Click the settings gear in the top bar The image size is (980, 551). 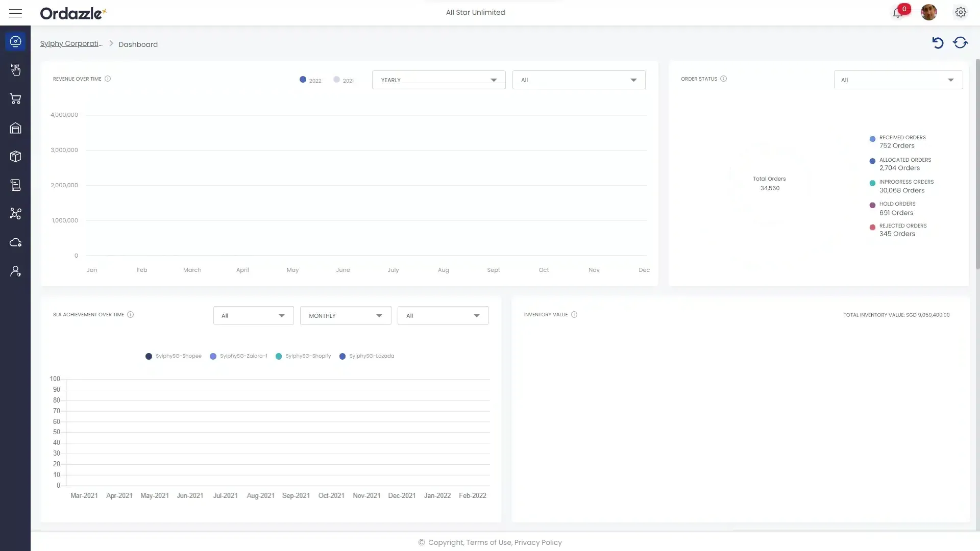tap(961, 12)
